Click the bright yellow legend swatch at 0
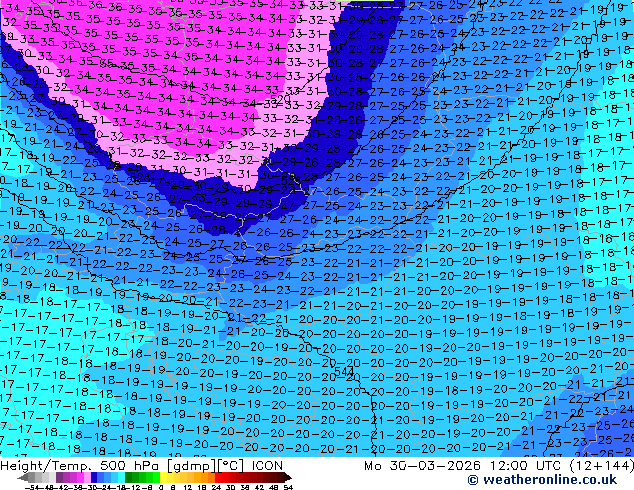634x490 pixels. 163,478
